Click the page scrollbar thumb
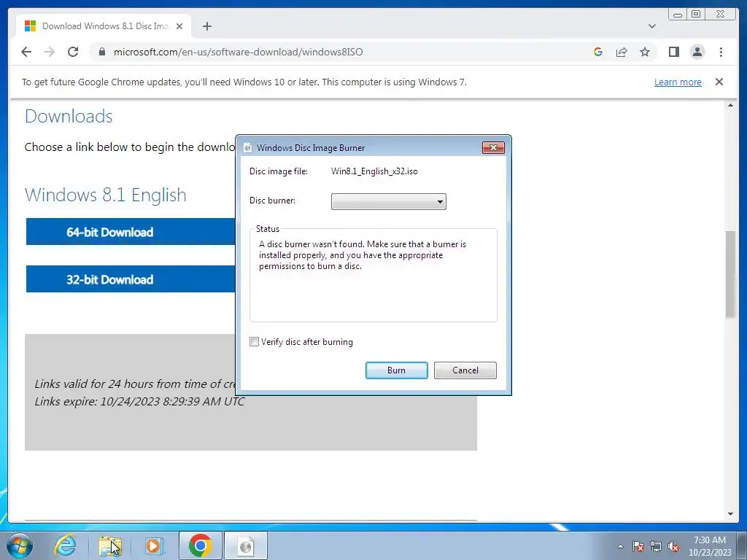 pos(730,274)
